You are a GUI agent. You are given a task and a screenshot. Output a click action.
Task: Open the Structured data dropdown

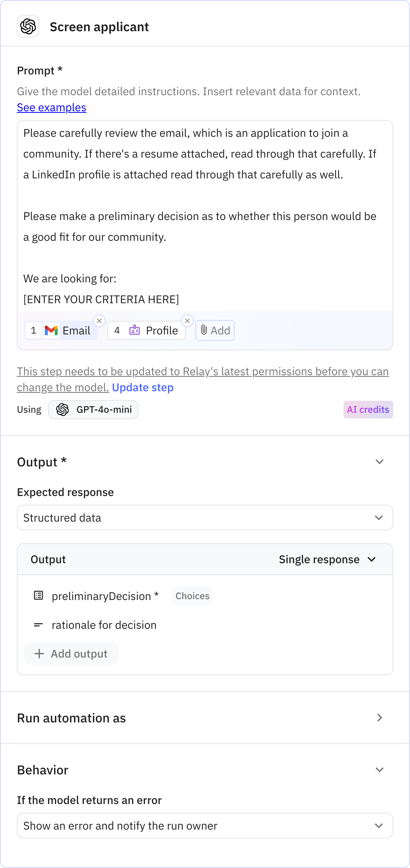pyautogui.click(x=205, y=518)
